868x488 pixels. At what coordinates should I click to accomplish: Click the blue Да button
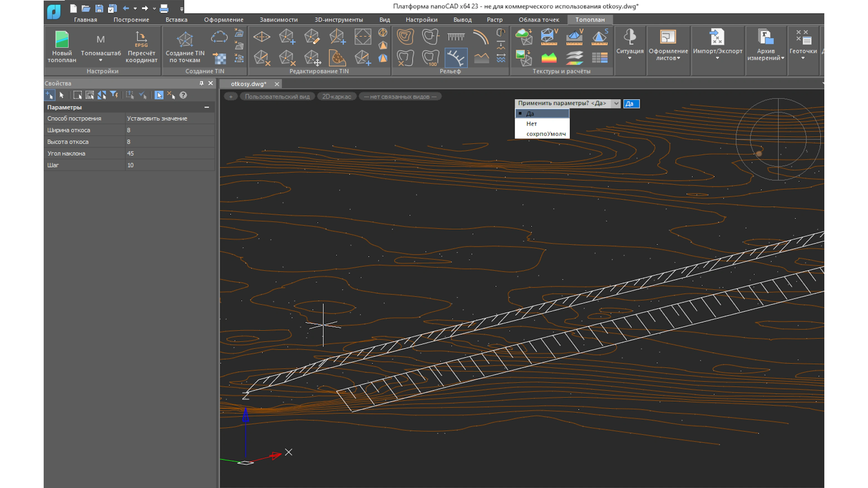click(x=631, y=103)
